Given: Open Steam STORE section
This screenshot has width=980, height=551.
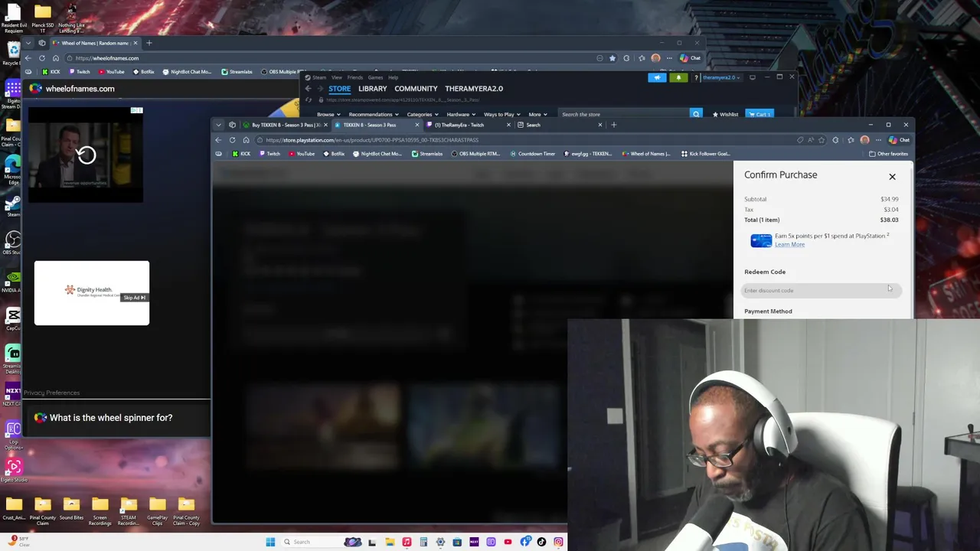Looking at the screenshot, I should (x=339, y=89).
